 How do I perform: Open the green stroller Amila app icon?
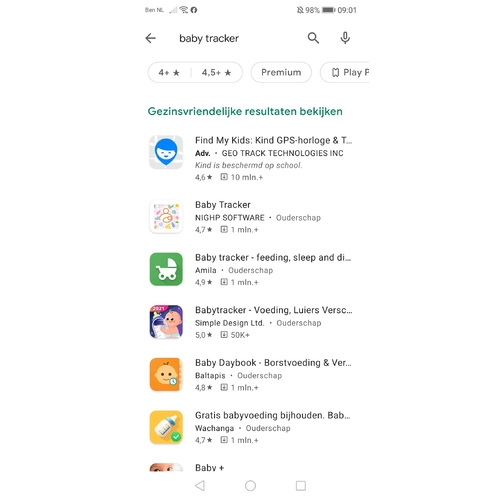click(x=166, y=269)
